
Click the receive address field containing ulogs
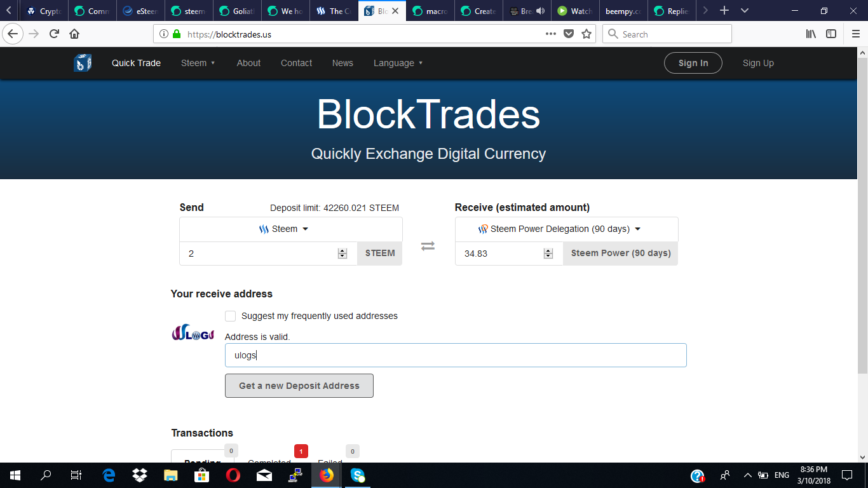click(456, 355)
